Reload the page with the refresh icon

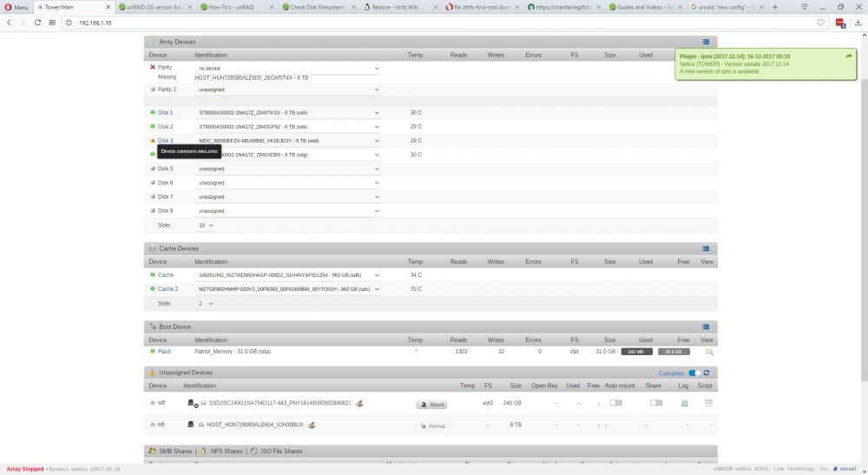click(x=37, y=23)
